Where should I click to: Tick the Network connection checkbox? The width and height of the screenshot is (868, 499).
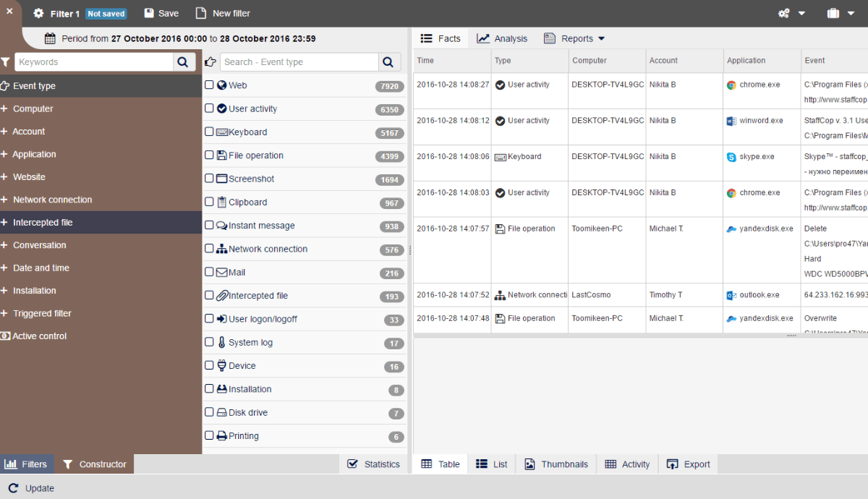click(209, 249)
